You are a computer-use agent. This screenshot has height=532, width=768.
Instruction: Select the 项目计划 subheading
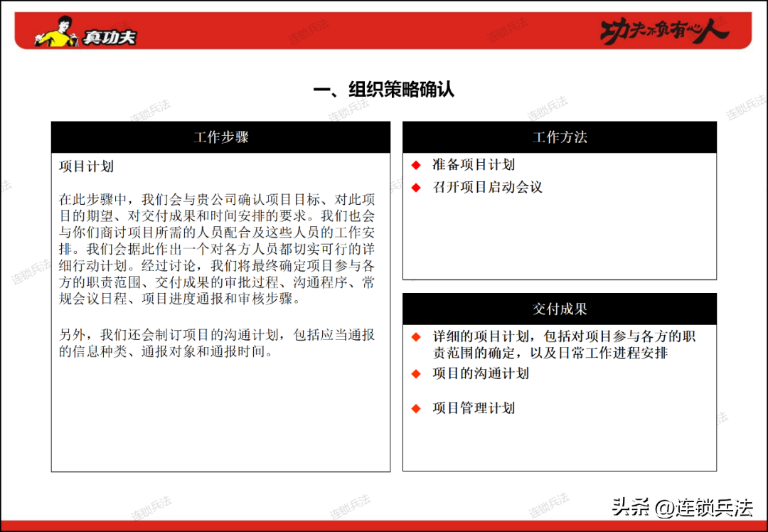(x=86, y=166)
